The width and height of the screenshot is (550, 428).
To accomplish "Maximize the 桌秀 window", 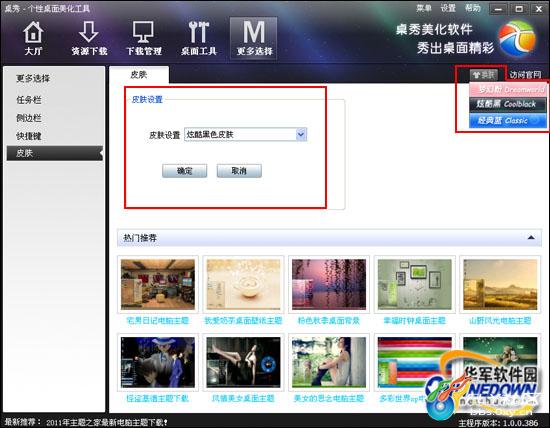I will point(519,9).
